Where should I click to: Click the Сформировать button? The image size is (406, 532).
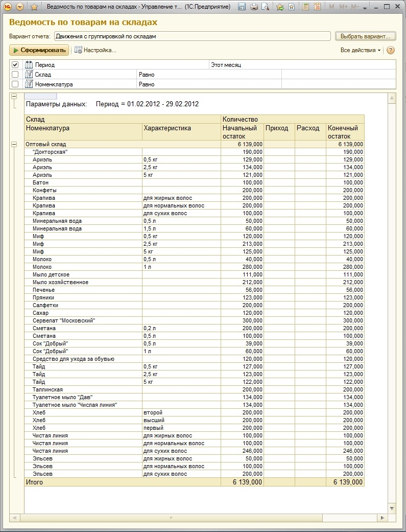(39, 50)
